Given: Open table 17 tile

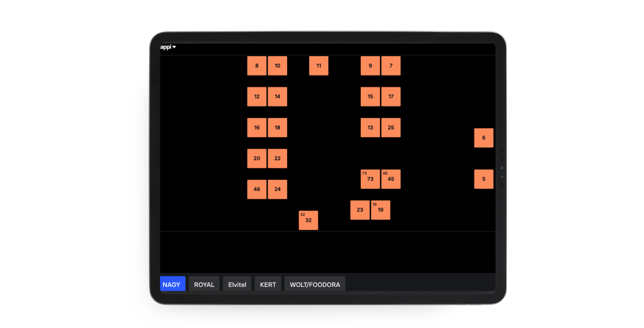Looking at the screenshot, I should pyautogui.click(x=391, y=97).
